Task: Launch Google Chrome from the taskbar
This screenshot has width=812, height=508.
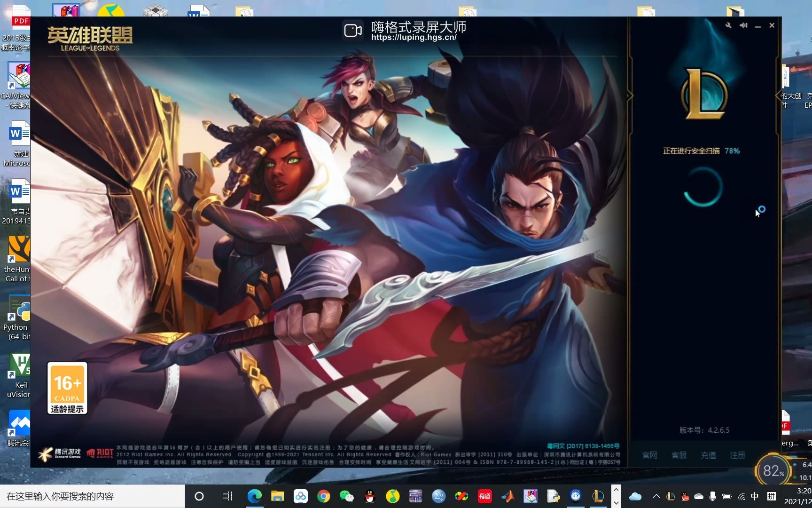Action: (323, 496)
